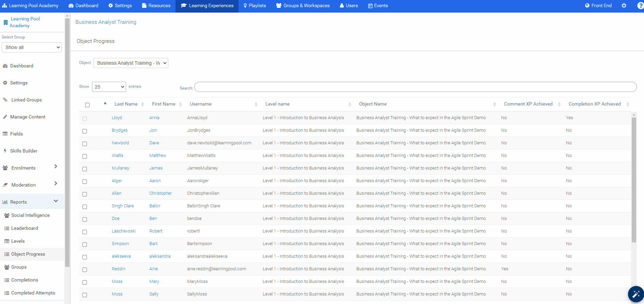Check the checkbox for Brydges row
644x304 pixels.
point(85,131)
